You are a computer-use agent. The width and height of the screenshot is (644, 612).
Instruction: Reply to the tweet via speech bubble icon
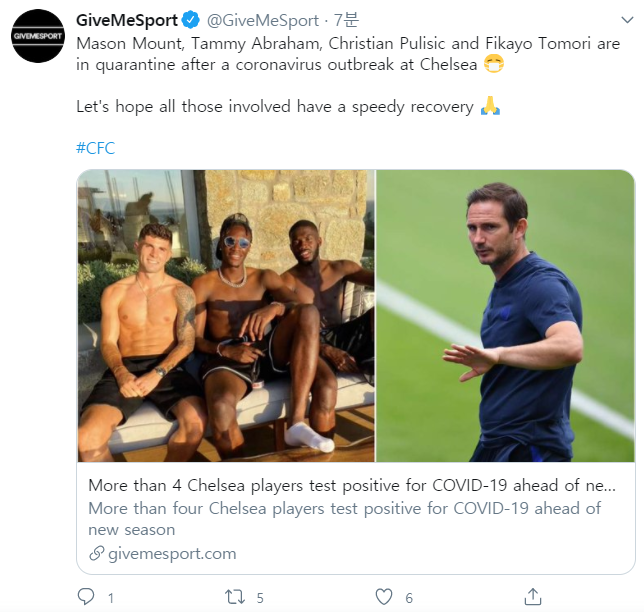tap(86, 597)
